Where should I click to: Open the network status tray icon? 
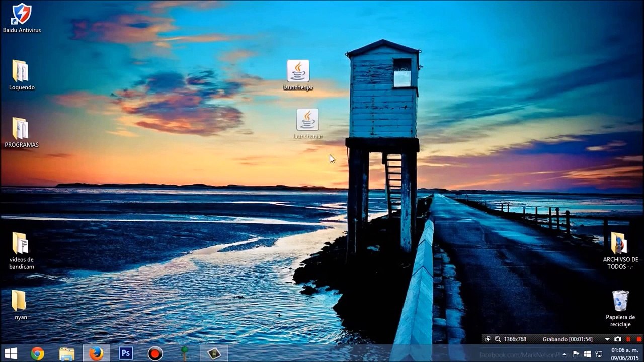tap(599, 354)
